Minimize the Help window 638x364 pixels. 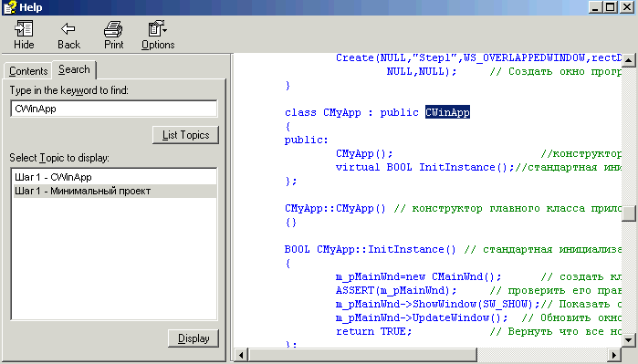pyautogui.click(x=595, y=7)
